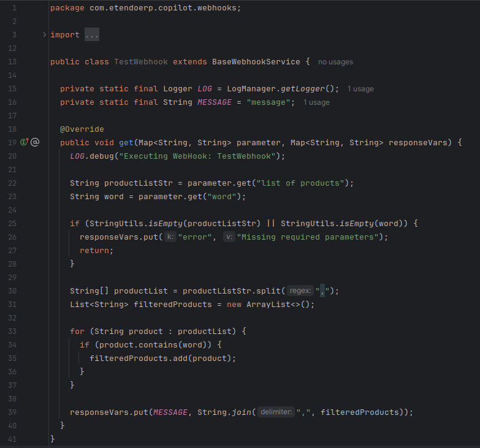
Task: Click the "error" string literal
Action: (195, 237)
